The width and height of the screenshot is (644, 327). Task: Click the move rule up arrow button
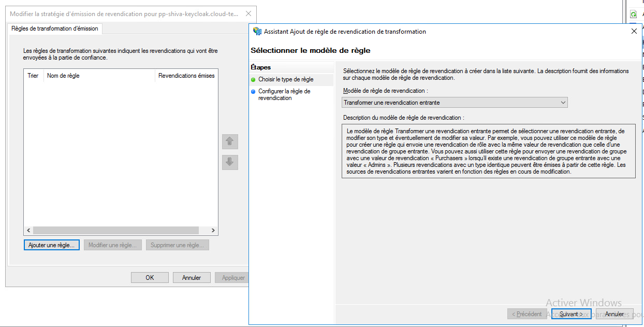click(x=230, y=141)
